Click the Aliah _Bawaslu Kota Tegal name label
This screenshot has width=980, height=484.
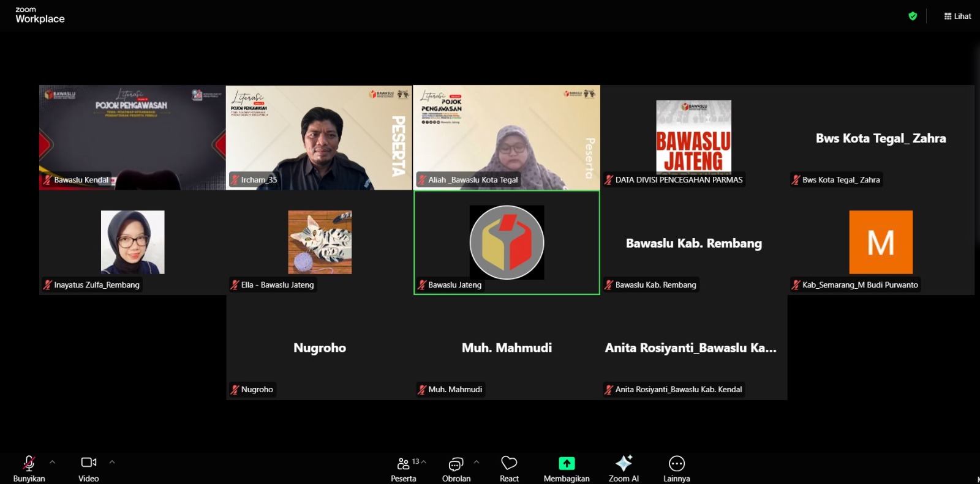pyautogui.click(x=473, y=180)
